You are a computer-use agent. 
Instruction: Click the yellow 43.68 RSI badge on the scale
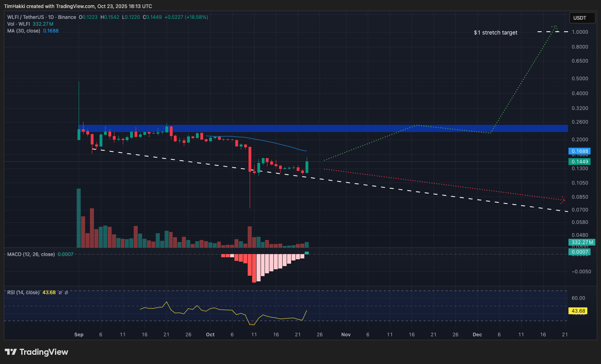(579, 311)
